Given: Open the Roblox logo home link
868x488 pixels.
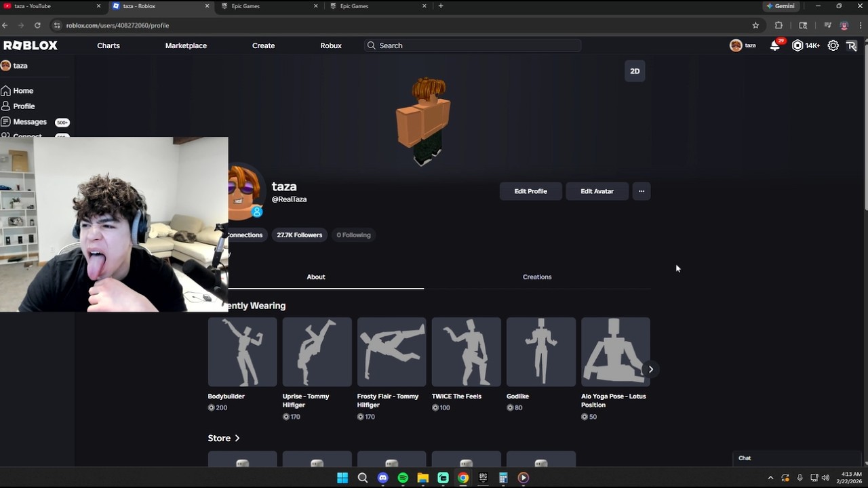Looking at the screenshot, I should tap(31, 45).
